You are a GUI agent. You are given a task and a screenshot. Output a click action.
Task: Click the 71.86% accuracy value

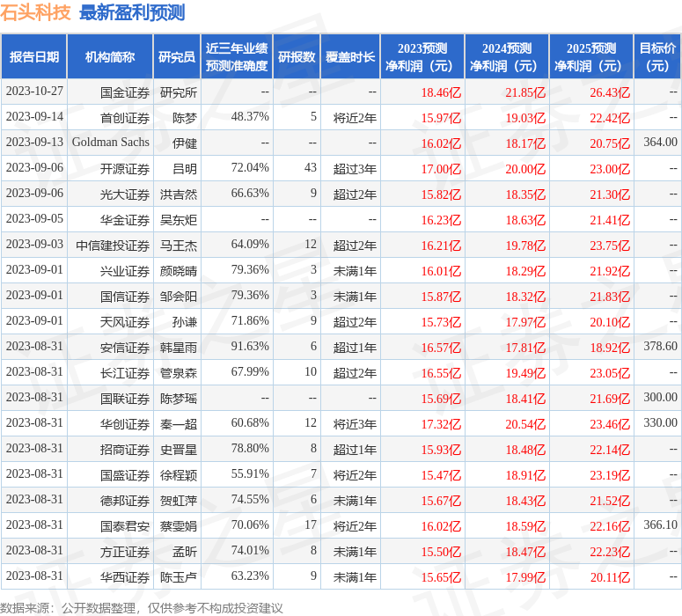[x=250, y=320]
